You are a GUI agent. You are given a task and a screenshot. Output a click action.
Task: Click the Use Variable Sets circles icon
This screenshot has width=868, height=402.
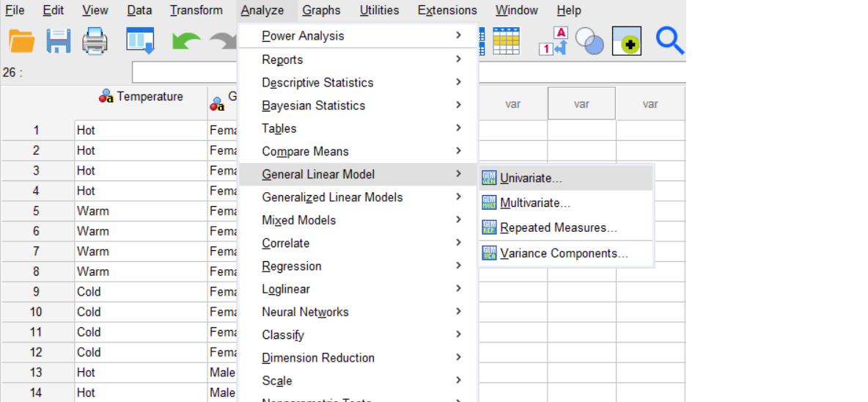[x=589, y=42]
